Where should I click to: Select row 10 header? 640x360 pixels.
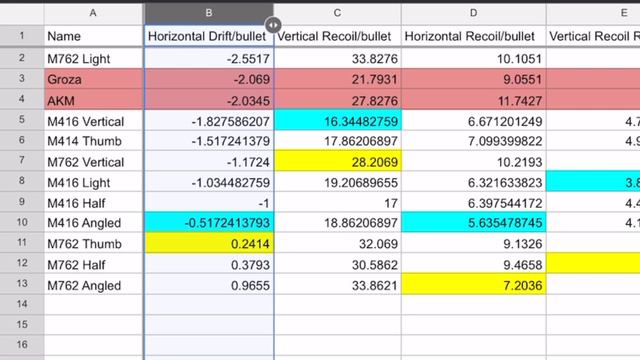tap(22, 222)
